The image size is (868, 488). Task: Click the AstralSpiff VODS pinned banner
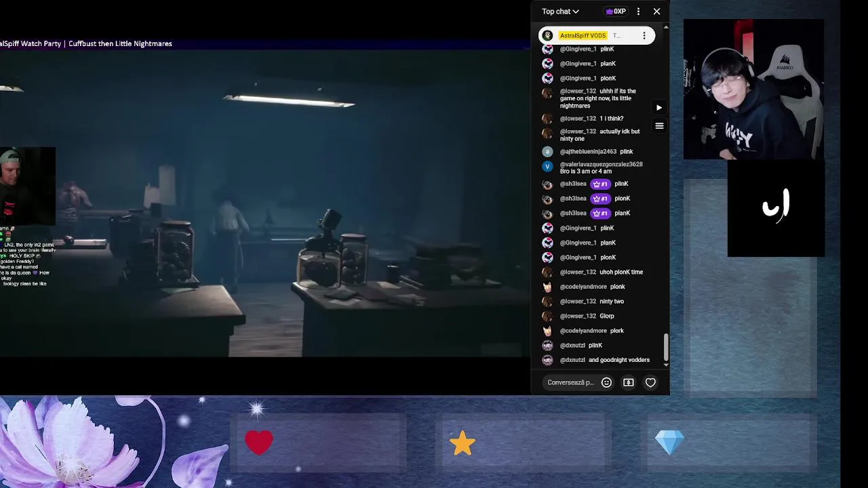597,36
